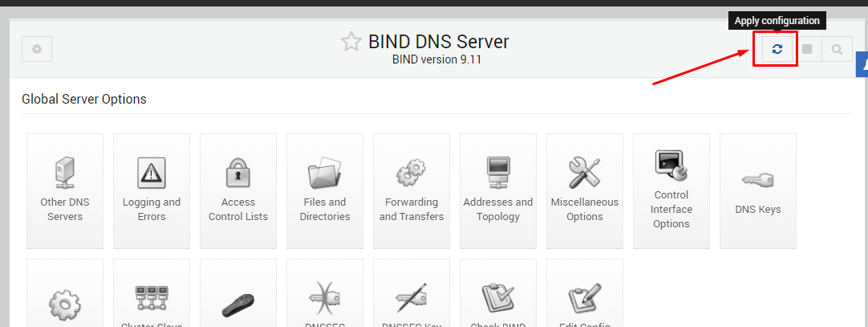Open Cluster Slave servers tile
Image resolution: width=868 pixels, height=327 pixels.
click(152, 293)
